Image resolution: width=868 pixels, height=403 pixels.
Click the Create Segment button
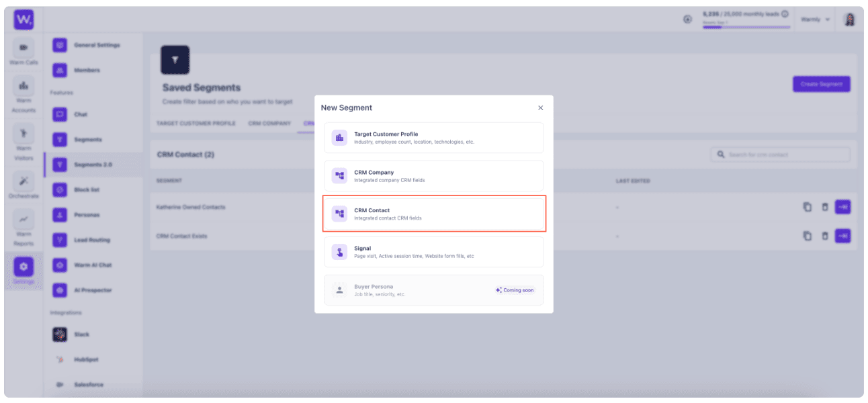pyautogui.click(x=821, y=84)
